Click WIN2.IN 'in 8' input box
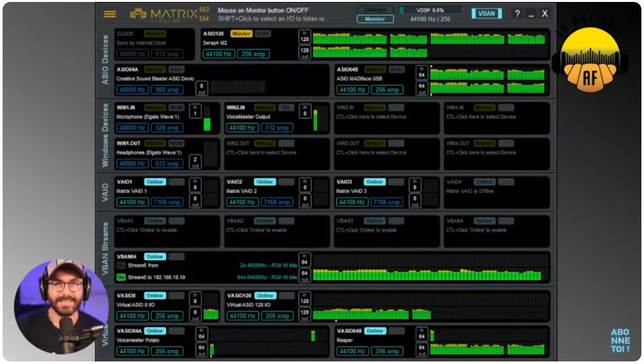This screenshot has width=644, height=364. click(304, 111)
